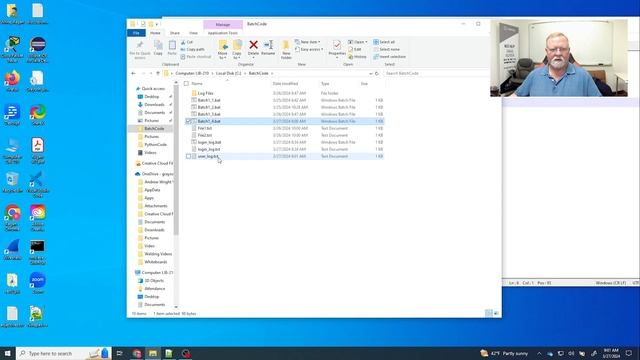Open the New item dropdown
The width and height of the screenshot is (640, 360).
[307, 42]
